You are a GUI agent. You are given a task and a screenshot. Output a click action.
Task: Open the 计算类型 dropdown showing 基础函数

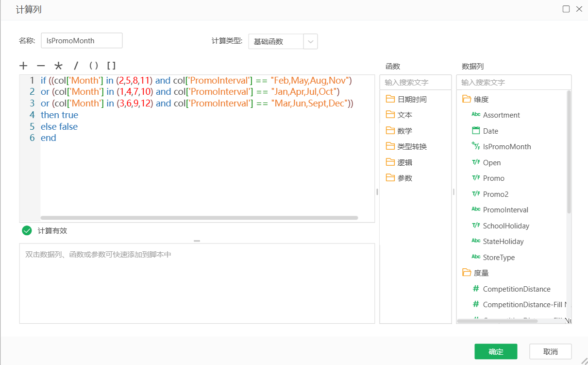[311, 41]
